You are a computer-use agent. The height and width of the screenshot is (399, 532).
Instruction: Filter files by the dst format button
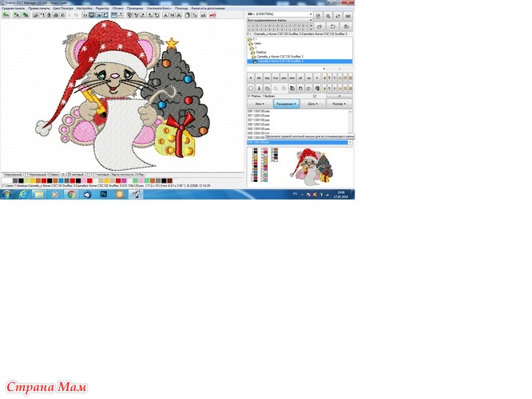259,77
